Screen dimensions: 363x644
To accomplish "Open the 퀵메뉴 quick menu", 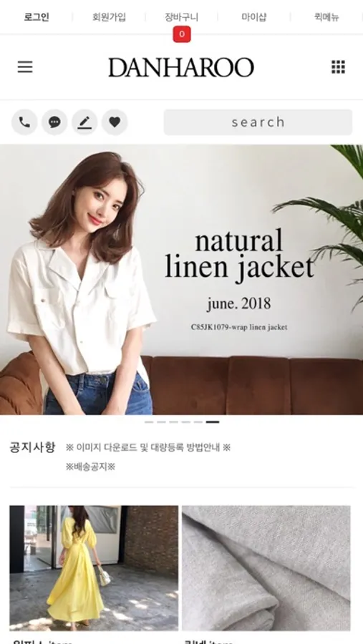I will click(x=326, y=17).
